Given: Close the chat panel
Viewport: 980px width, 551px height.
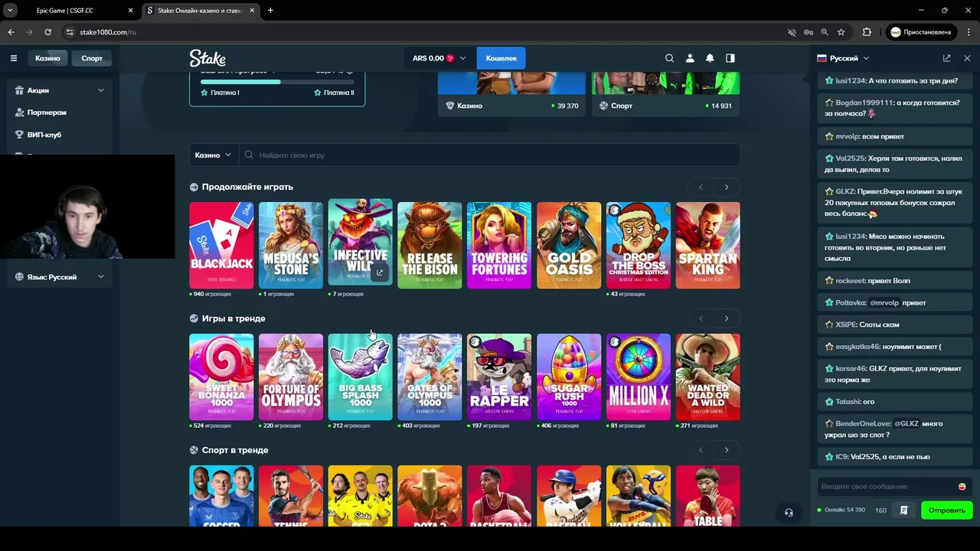Looking at the screenshot, I should 967,58.
